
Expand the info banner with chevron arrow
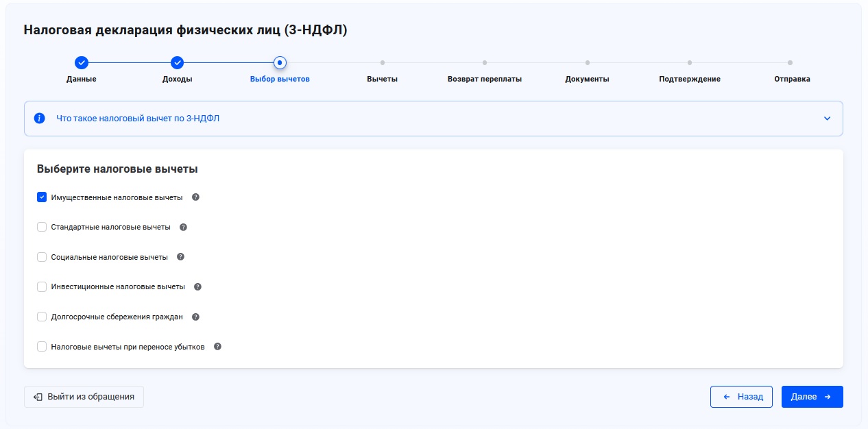tap(827, 119)
